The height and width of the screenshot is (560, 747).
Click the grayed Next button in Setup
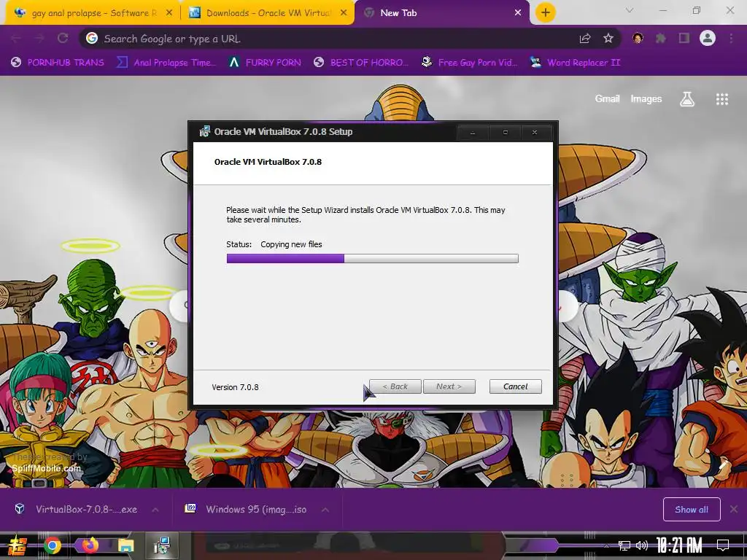[449, 386]
